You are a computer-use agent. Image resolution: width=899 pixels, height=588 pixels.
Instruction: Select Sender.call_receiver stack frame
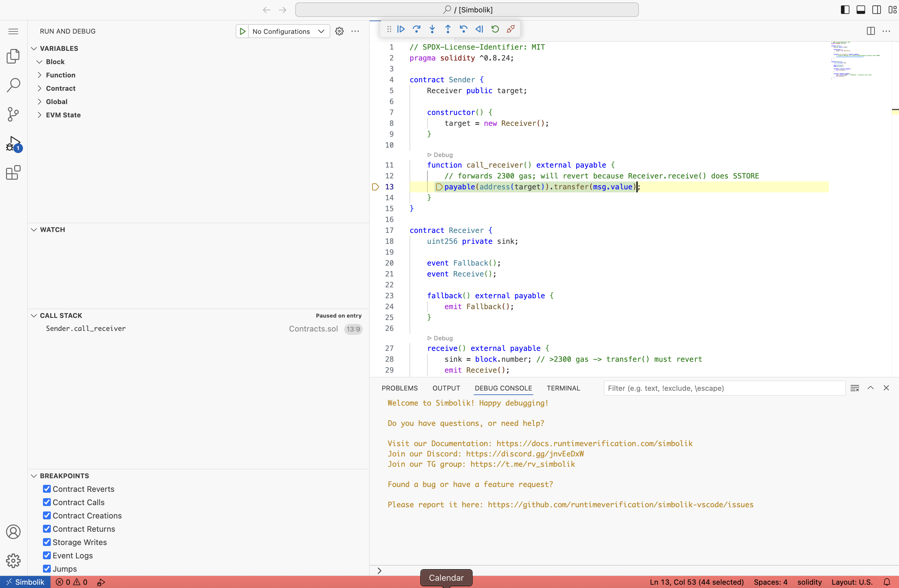pyautogui.click(x=199, y=328)
